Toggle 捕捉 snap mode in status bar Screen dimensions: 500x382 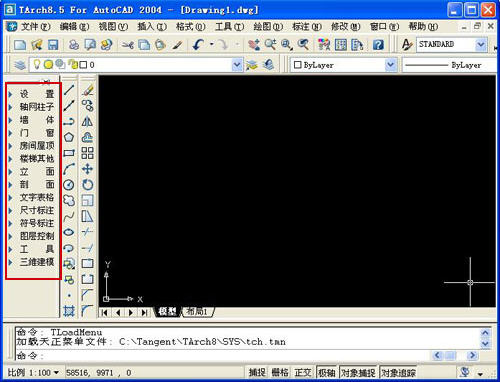257,372
